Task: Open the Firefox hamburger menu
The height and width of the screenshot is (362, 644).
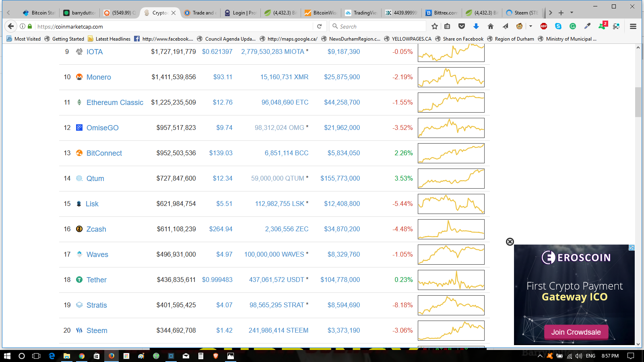Action: coord(633,26)
